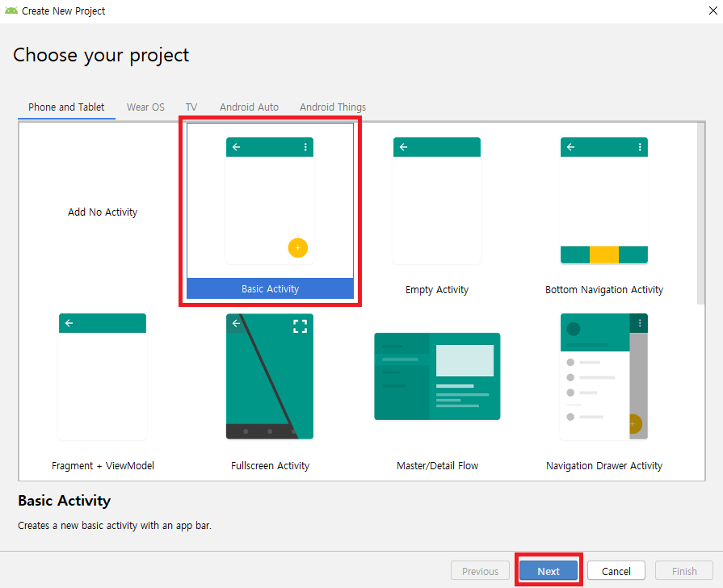Click the Finish button
Image resolution: width=723 pixels, height=588 pixels.
tap(684, 571)
